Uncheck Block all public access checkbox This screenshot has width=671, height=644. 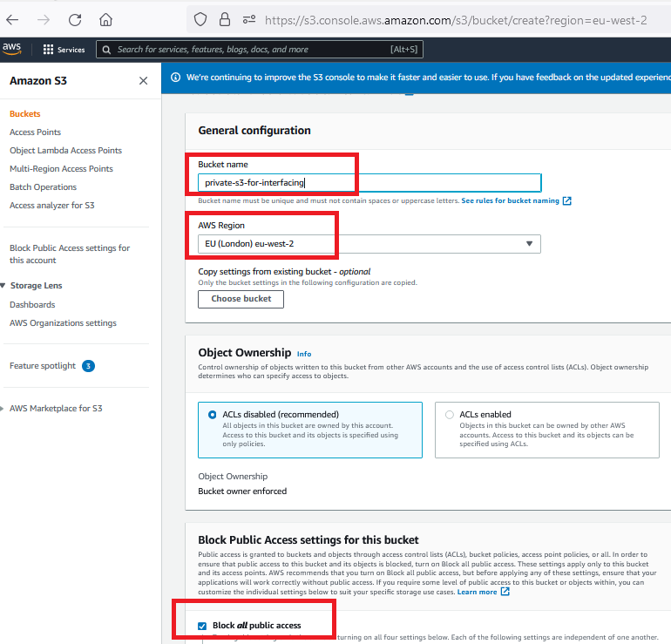click(203, 626)
